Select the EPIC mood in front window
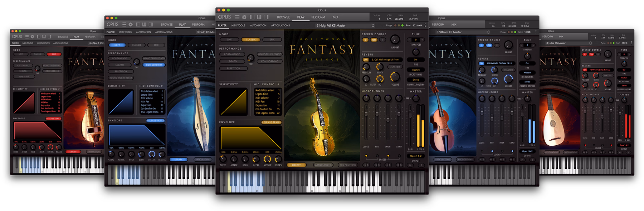This screenshot has width=644, height=211. pos(272,40)
